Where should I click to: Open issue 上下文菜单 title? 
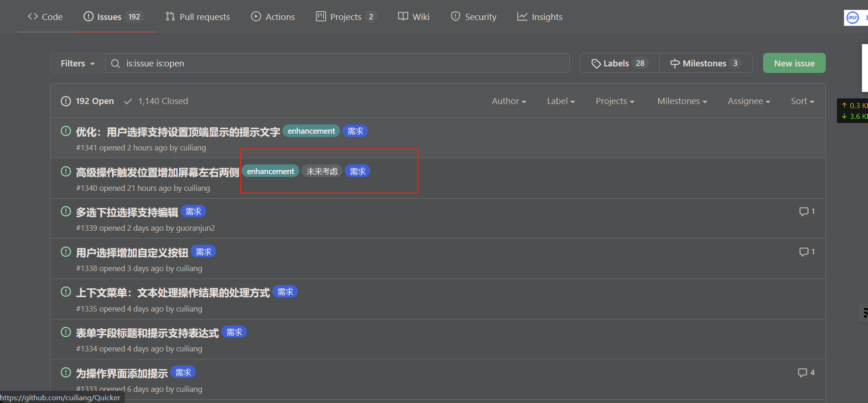click(x=173, y=292)
